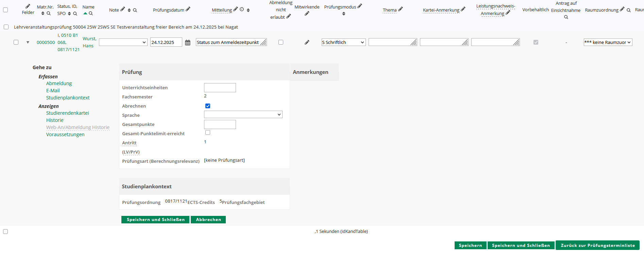Check the Abmeldung nicht erlaubt box for Wurst
Image resolution: width=644 pixels, height=253 pixels.
pos(281,42)
